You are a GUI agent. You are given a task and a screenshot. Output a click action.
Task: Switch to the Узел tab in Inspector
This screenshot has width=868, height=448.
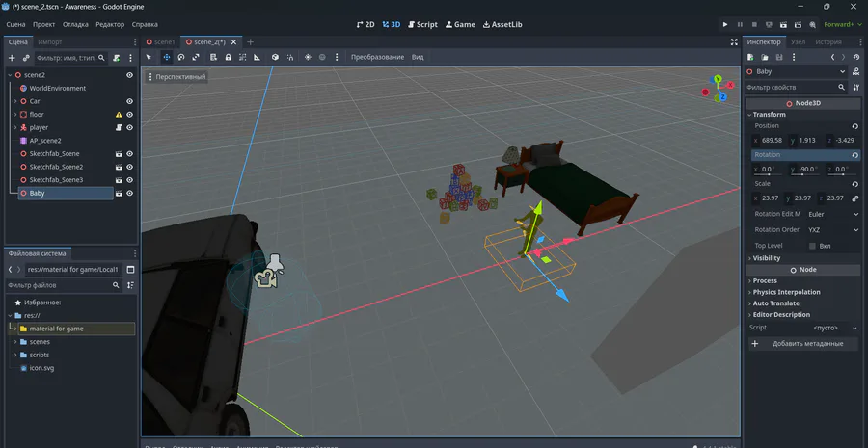(x=798, y=42)
